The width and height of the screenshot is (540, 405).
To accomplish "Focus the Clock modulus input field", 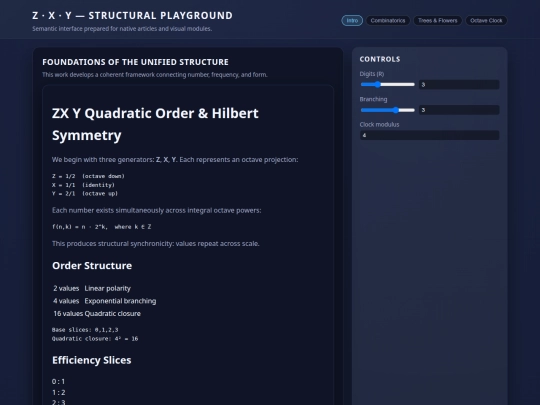I will click(429, 135).
